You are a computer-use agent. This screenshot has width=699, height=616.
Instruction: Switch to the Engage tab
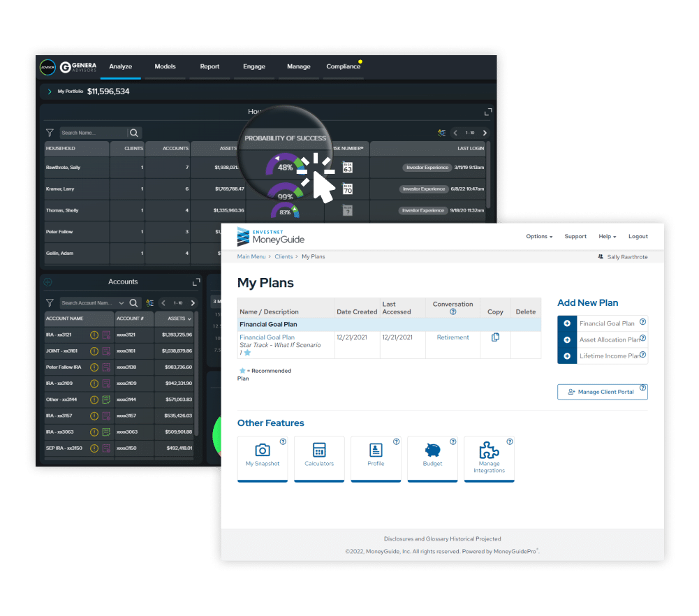pos(254,67)
